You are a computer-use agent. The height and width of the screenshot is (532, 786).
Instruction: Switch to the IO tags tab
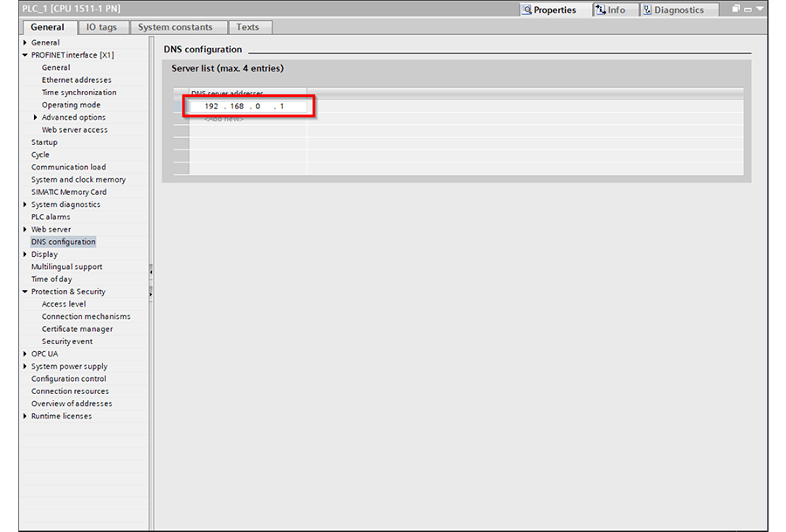(101, 27)
